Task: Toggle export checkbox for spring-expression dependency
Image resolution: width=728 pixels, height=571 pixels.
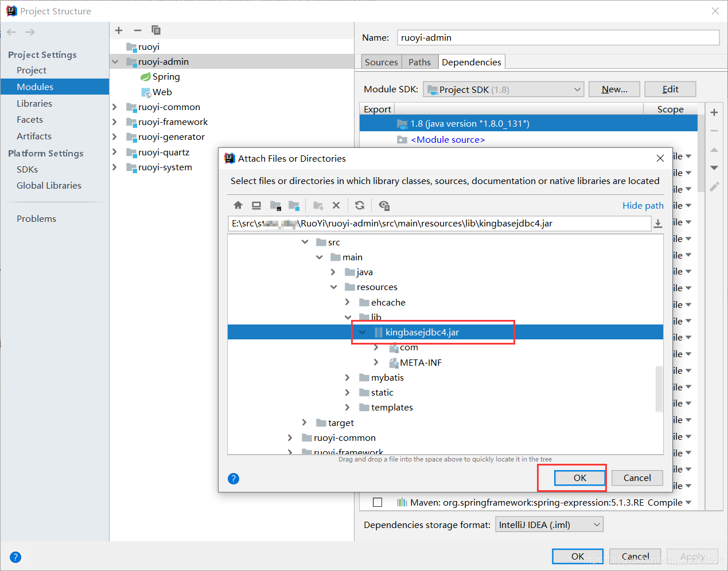Action: tap(377, 502)
